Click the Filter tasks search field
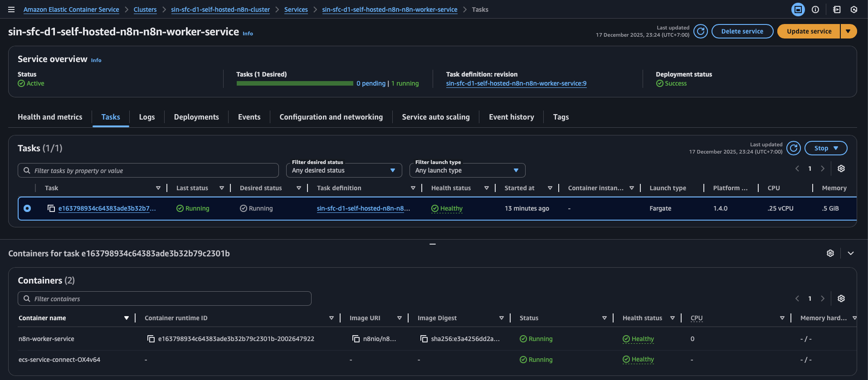 148,170
